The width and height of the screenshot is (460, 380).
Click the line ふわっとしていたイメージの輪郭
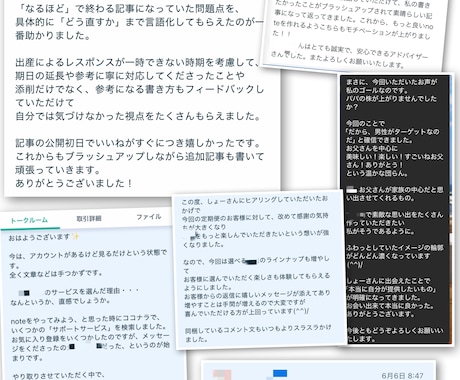pos(395,248)
